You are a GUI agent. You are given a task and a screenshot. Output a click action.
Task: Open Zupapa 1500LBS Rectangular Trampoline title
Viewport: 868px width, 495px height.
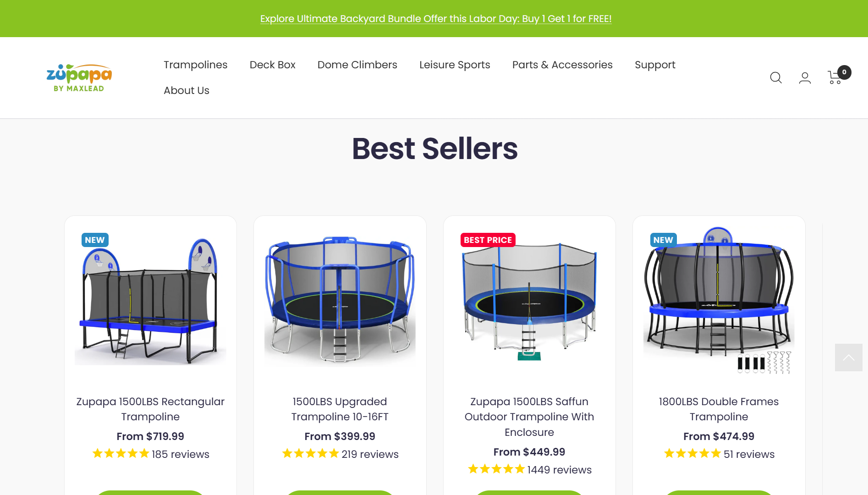pyautogui.click(x=150, y=409)
